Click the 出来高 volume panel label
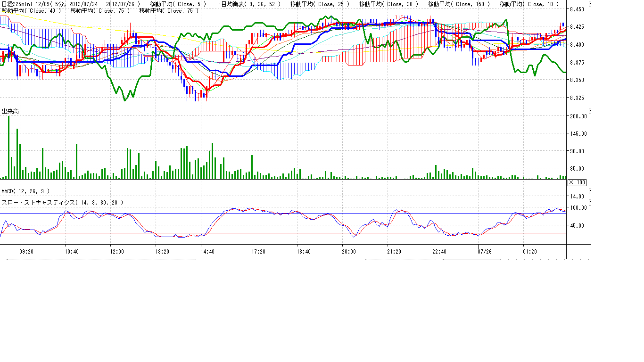Viewport: 644px width, 362px height. [10, 111]
